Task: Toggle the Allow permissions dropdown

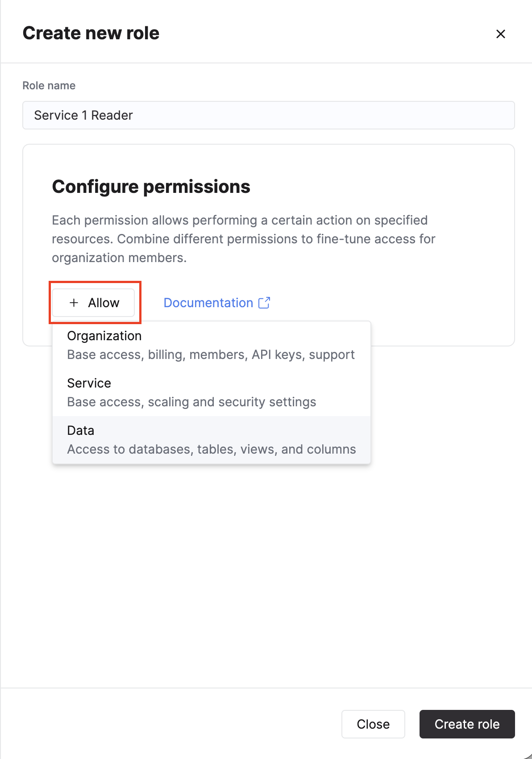Action: point(93,303)
